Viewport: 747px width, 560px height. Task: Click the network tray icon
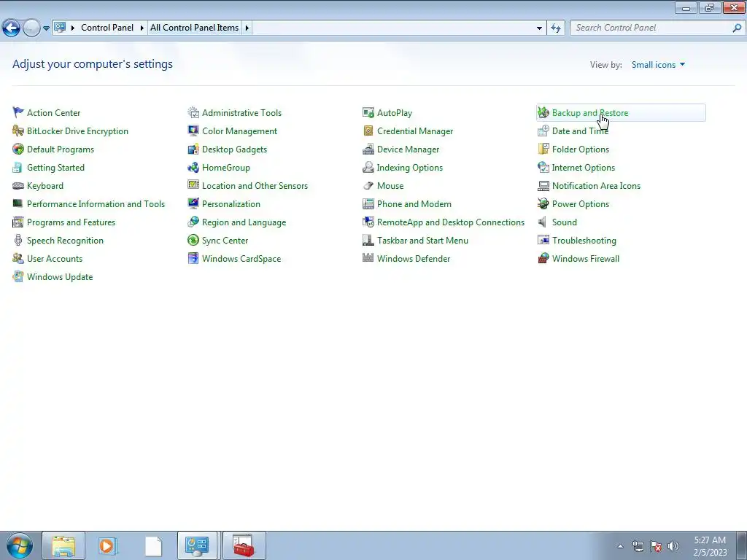[638, 546]
